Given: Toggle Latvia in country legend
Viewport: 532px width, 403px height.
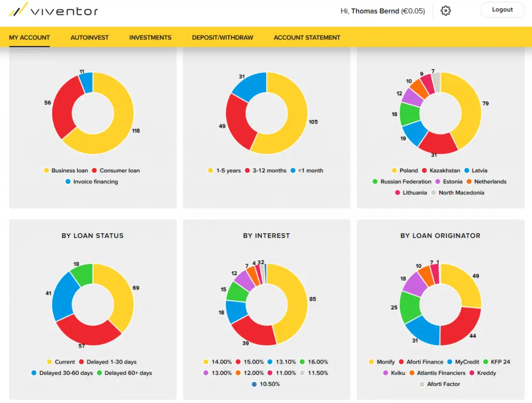Looking at the screenshot, I should [476, 171].
